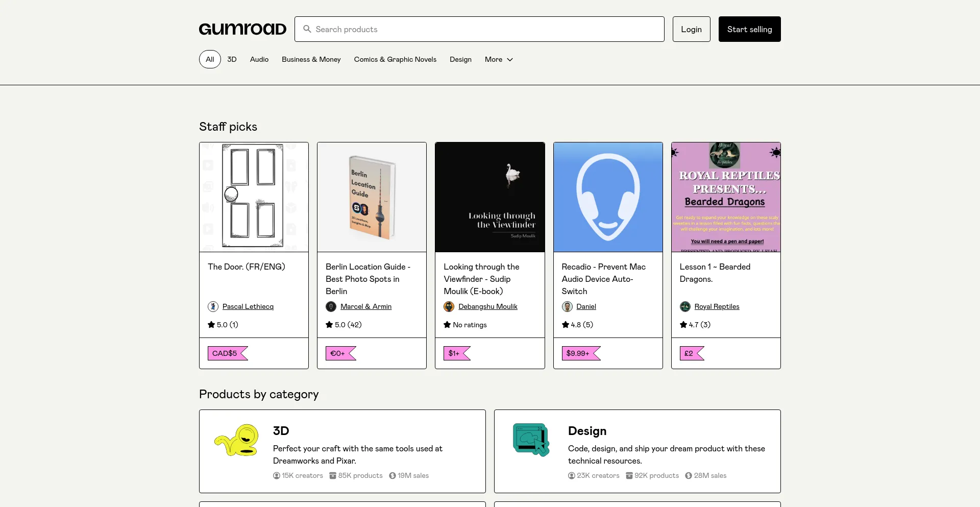Open the Berlin Location Guide book thumbnail

tap(372, 197)
